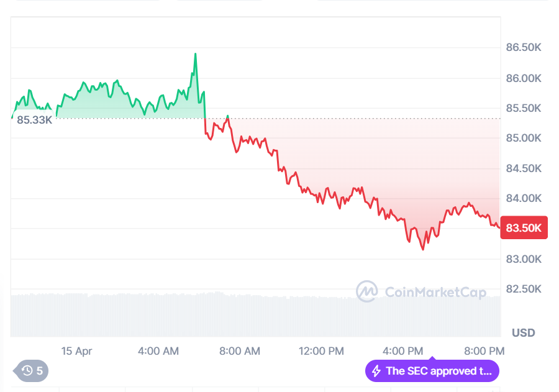Screen dimensions: 559x392
Task: Click the lightning bolt news icon
Action: coord(376,371)
